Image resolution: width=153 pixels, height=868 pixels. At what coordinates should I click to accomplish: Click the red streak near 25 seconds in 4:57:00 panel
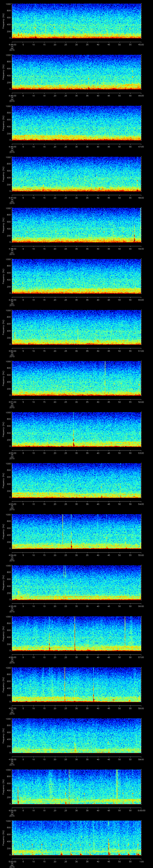point(65,684)
